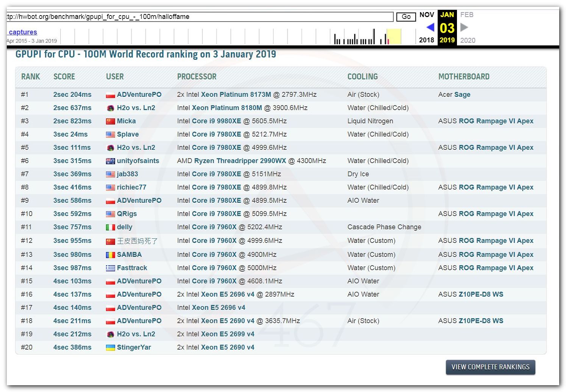The width and height of the screenshot is (566, 392).
Task: Click the Greek flag next to Fasttrack
Action: pyautogui.click(x=110, y=268)
